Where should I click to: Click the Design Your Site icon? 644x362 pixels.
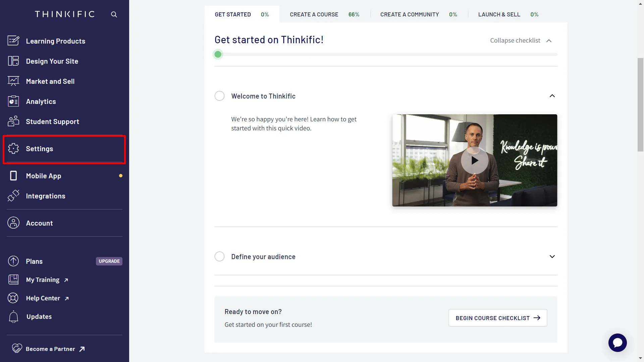click(13, 61)
